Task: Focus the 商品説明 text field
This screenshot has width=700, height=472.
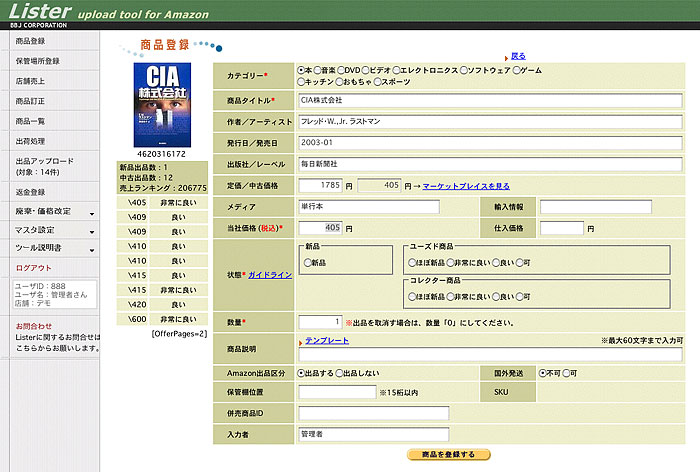Action: click(x=490, y=355)
